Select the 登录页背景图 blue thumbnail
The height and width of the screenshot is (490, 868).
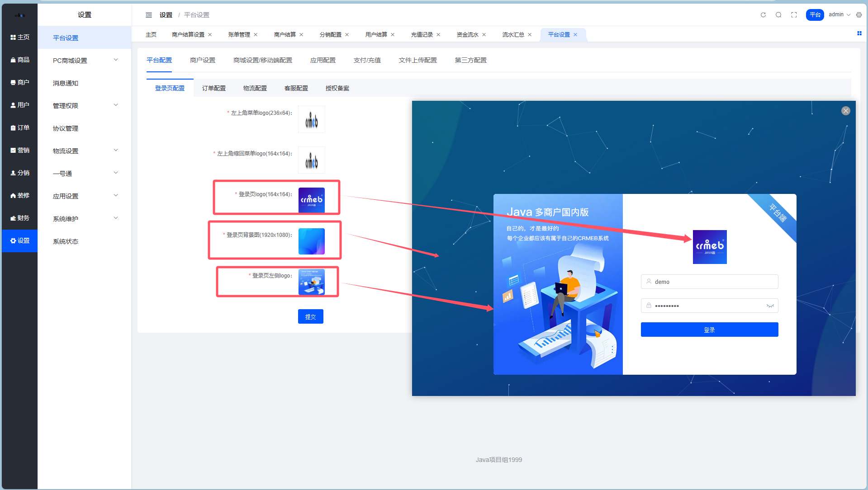pyautogui.click(x=311, y=241)
